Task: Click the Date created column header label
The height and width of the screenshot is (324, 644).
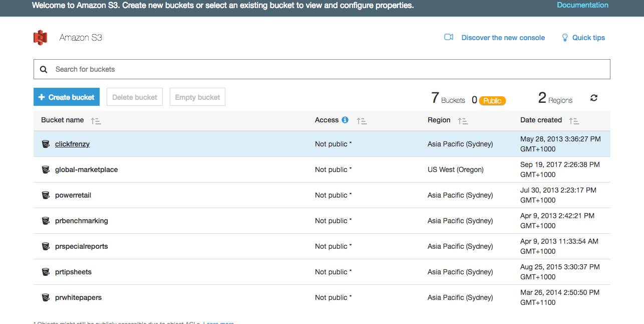Action: pos(541,120)
